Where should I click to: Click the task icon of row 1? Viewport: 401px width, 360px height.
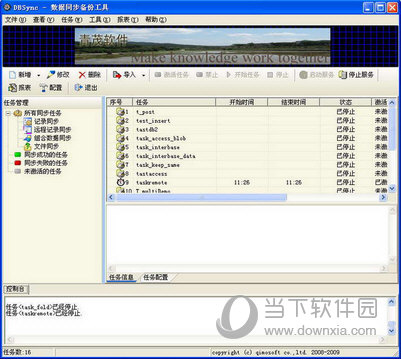click(120, 111)
